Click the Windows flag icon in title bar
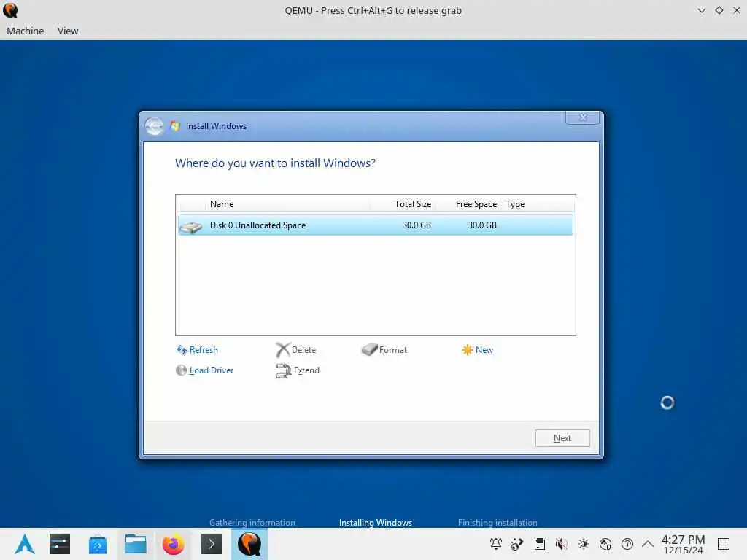This screenshot has width=747, height=560. pos(175,126)
